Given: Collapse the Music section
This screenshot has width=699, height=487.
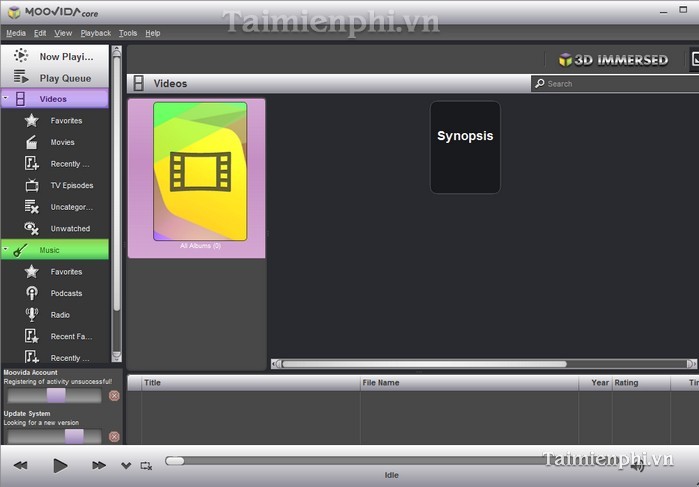Looking at the screenshot, I should point(6,250).
